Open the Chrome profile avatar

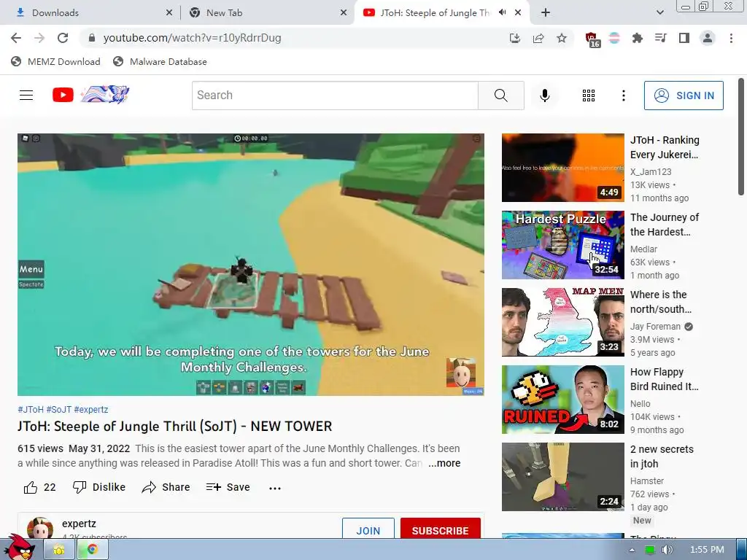point(708,38)
